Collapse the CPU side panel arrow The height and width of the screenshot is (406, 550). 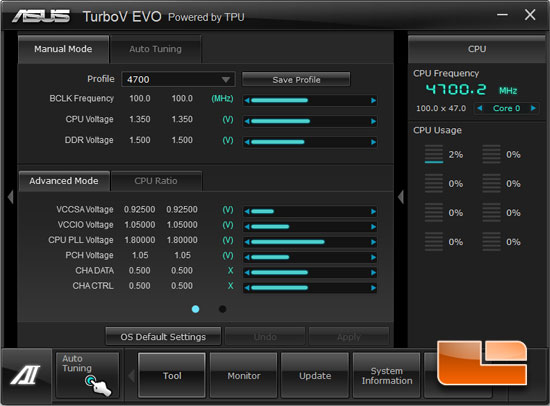(x=401, y=197)
